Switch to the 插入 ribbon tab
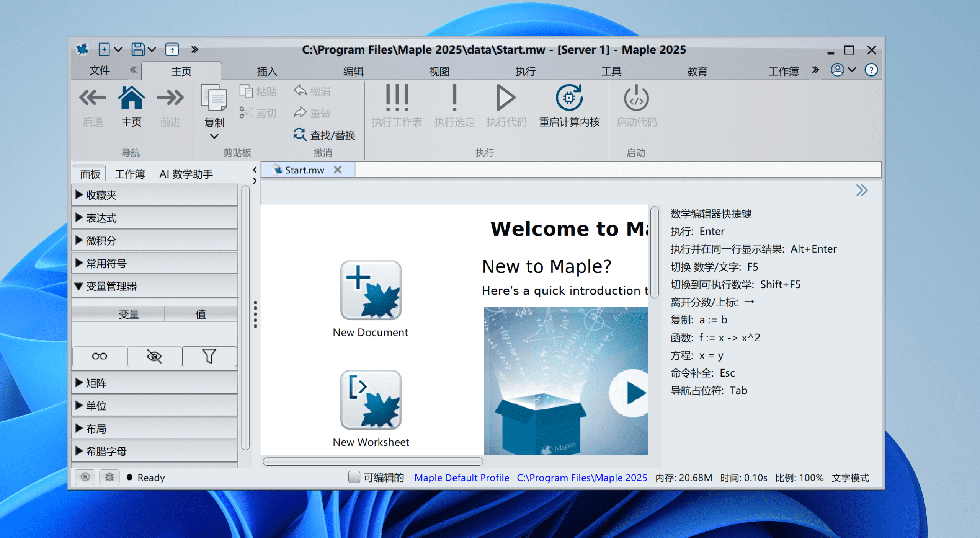980x538 pixels. coord(267,71)
